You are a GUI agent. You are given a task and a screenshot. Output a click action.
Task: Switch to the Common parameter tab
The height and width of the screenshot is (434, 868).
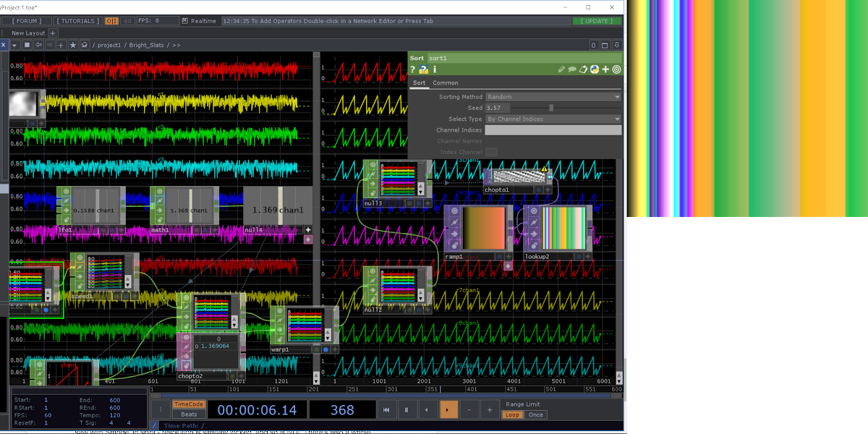(x=446, y=83)
